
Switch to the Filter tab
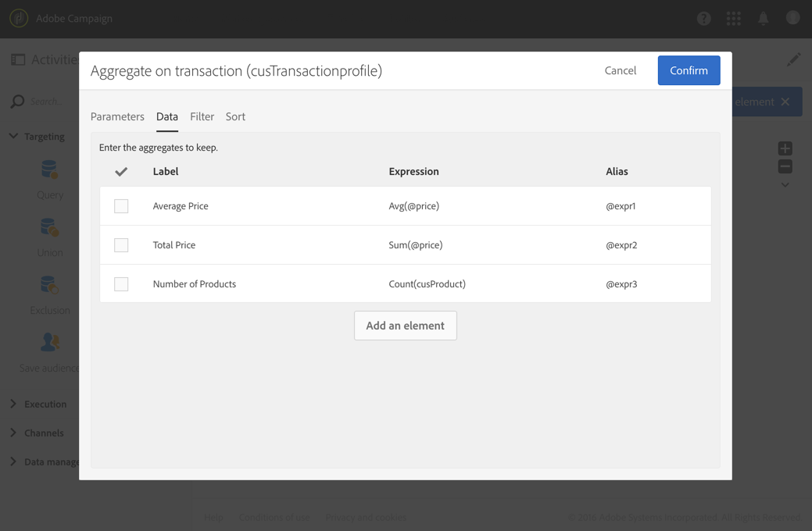coord(202,116)
